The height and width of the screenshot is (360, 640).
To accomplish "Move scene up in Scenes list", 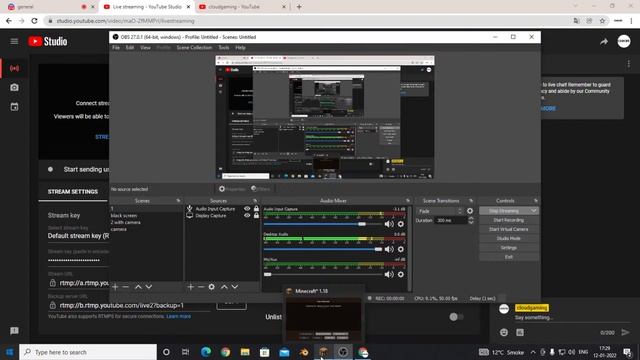I will pyautogui.click(x=138, y=287).
